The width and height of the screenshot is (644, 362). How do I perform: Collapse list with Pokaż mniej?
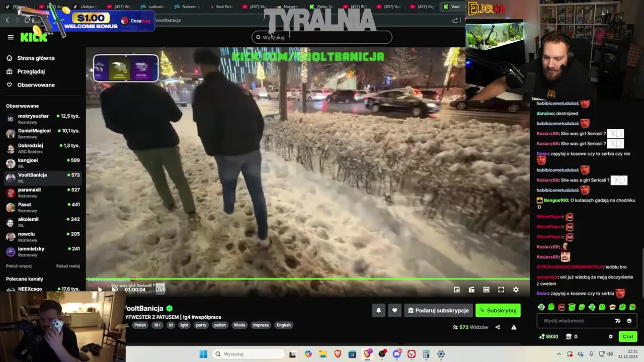pyautogui.click(x=68, y=266)
